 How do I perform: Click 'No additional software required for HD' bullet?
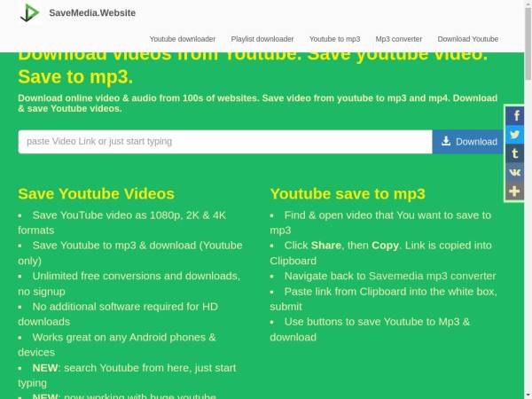tap(118, 314)
